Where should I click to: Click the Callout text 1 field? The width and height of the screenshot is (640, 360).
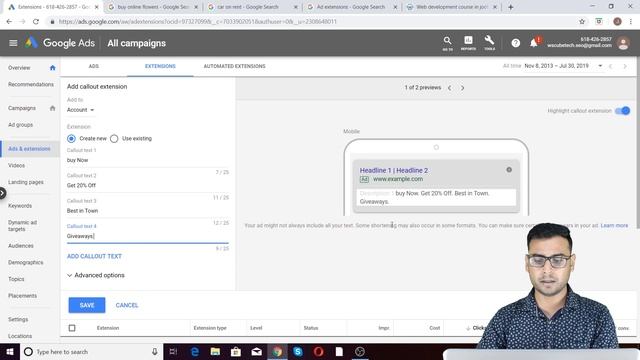tap(148, 160)
